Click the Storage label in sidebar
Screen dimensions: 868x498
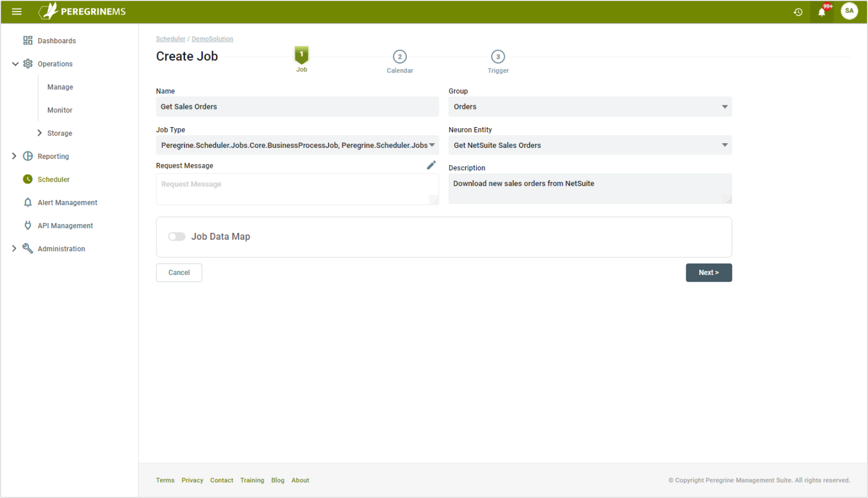(59, 133)
